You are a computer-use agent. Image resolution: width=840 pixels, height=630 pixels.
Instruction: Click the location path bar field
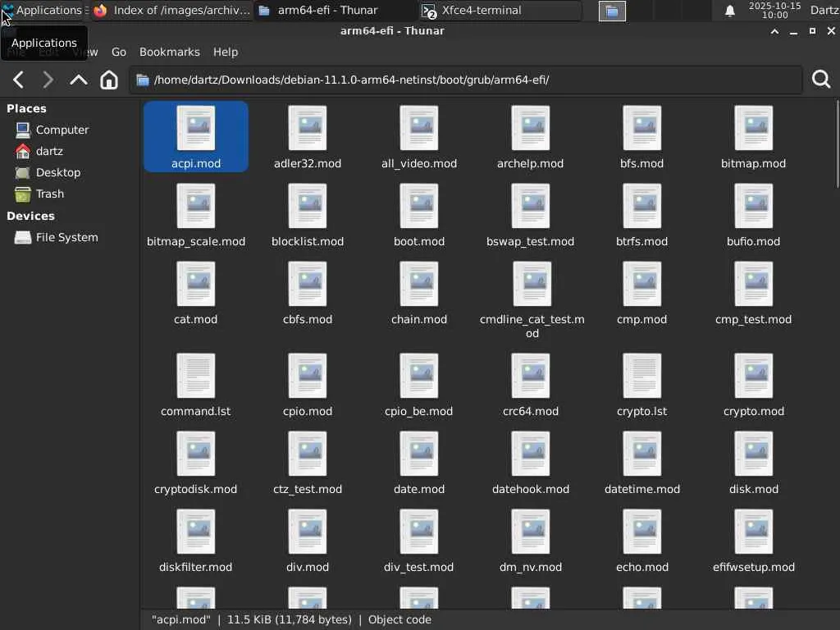coord(465,80)
